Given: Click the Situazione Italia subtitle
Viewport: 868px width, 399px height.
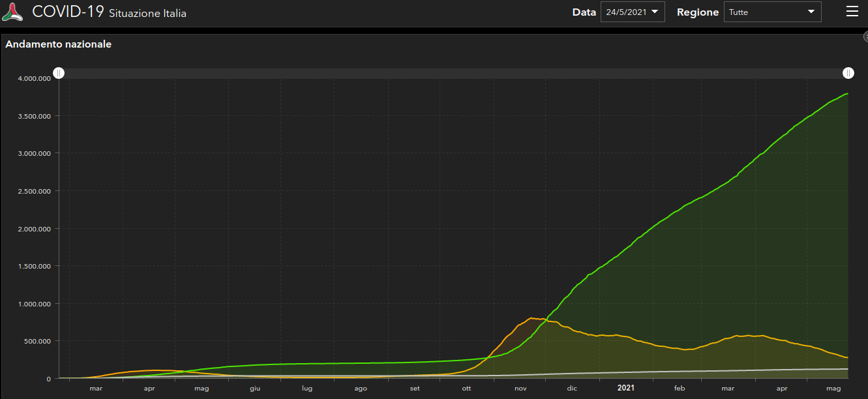Looking at the screenshot, I should tap(147, 14).
